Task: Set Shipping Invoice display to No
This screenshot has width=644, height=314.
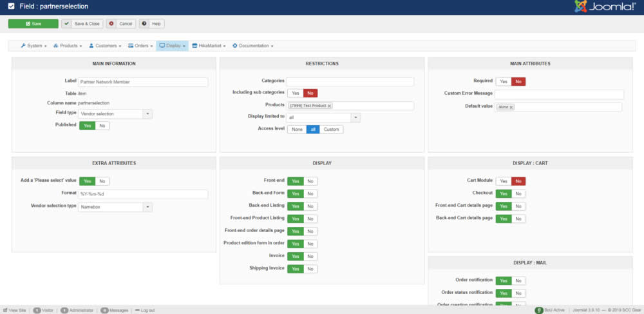Action: [x=310, y=269]
